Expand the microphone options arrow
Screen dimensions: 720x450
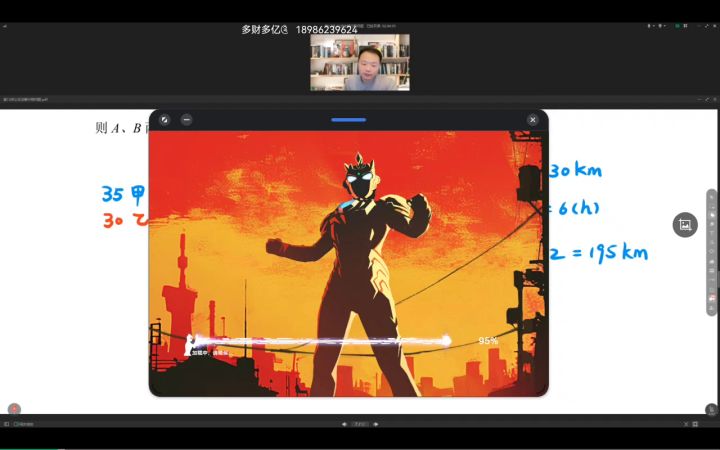pos(654,26)
